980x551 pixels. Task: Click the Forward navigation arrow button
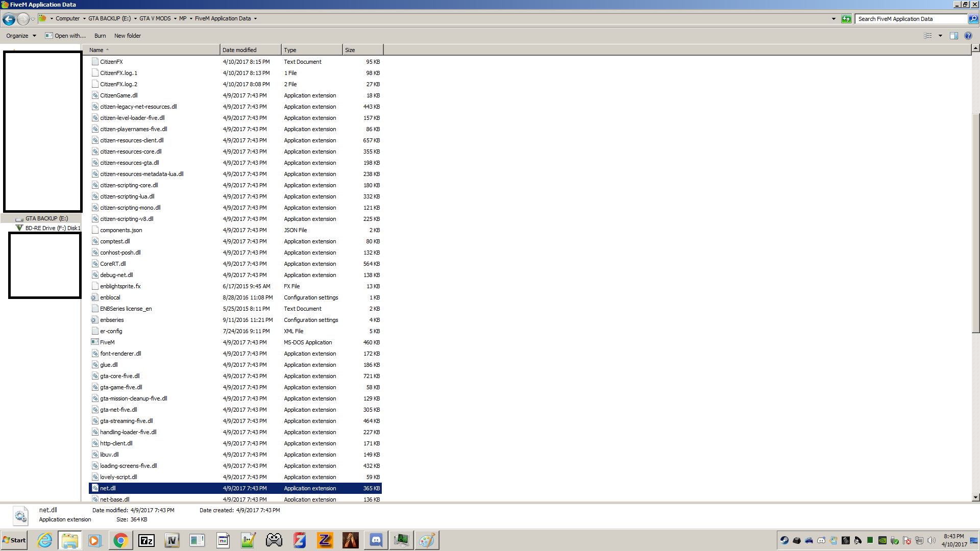click(23, 19)
